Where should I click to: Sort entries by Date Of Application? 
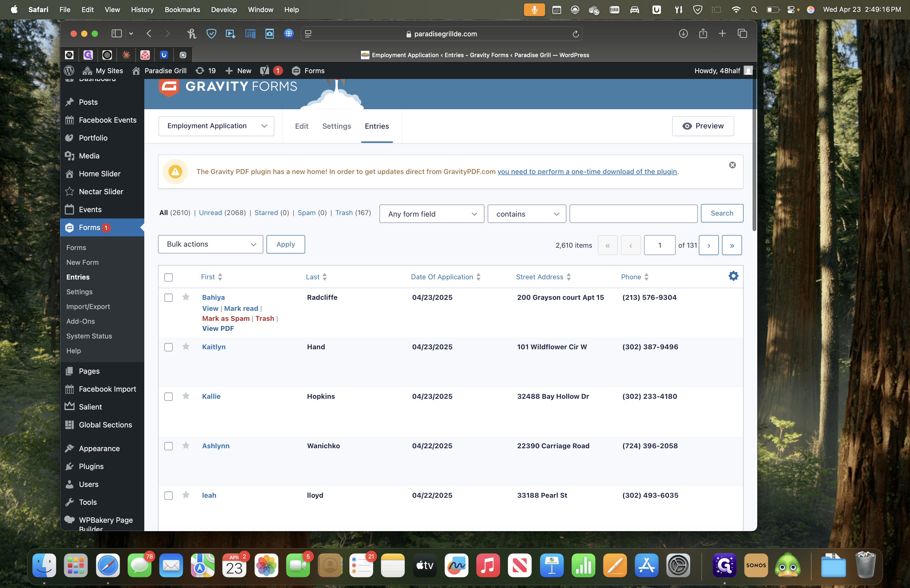pyautogui.click(x=446, y=277)
